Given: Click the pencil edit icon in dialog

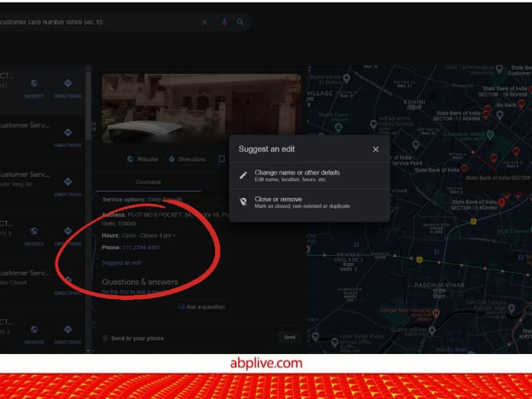Looking at the screenshot, I should tap(243, 175).
